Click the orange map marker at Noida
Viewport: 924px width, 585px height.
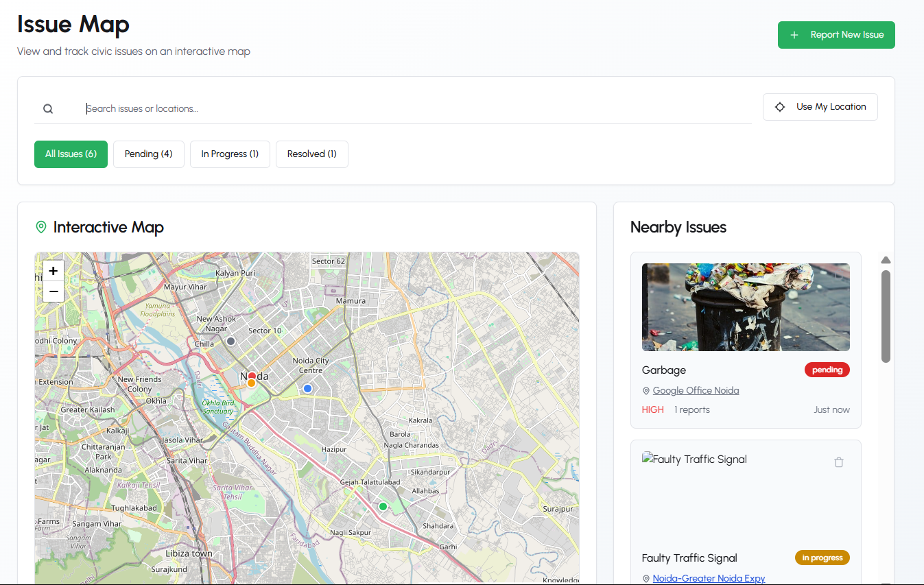click(252, 383)
